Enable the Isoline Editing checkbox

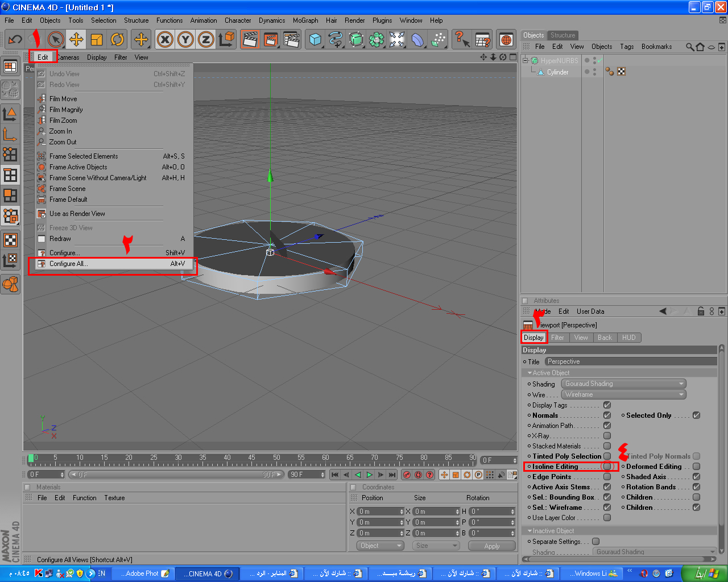point(607,467)
